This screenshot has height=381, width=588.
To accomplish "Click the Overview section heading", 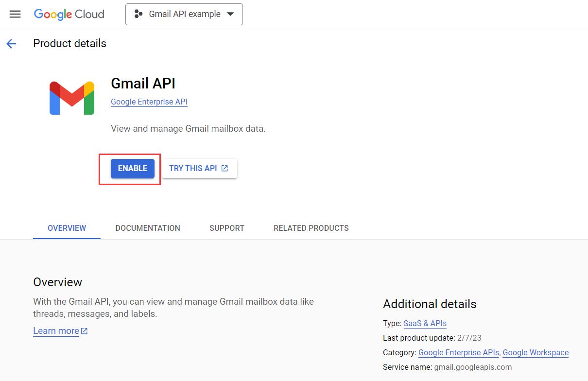I will click(58, 282).
